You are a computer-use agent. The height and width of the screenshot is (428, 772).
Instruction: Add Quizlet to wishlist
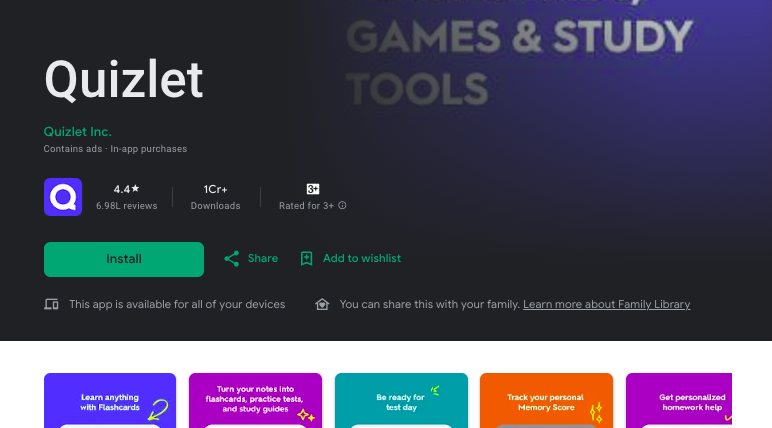pyautogui.click(x=361, y=259)
